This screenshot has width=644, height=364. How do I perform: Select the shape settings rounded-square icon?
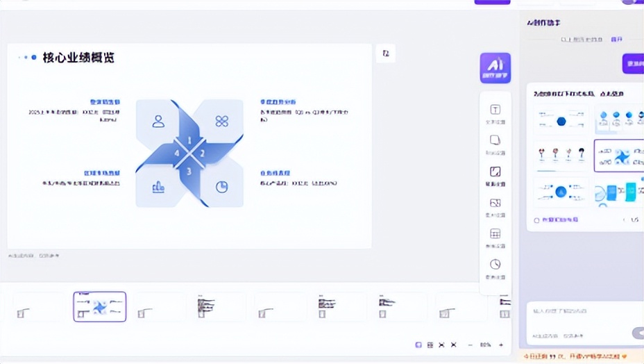tap(495, 140)
